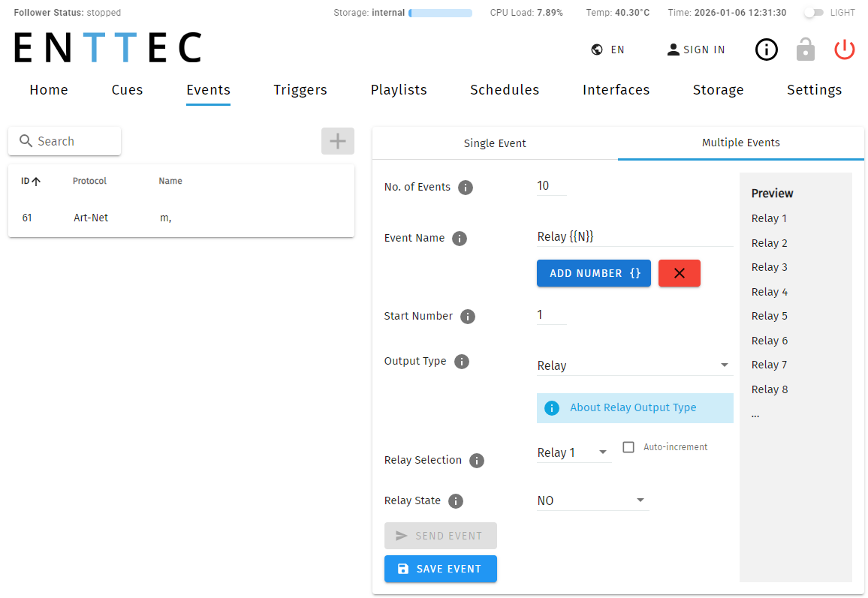868x598 pixels.
Task: Click the Event Name field
Action: tap(635, 237)
